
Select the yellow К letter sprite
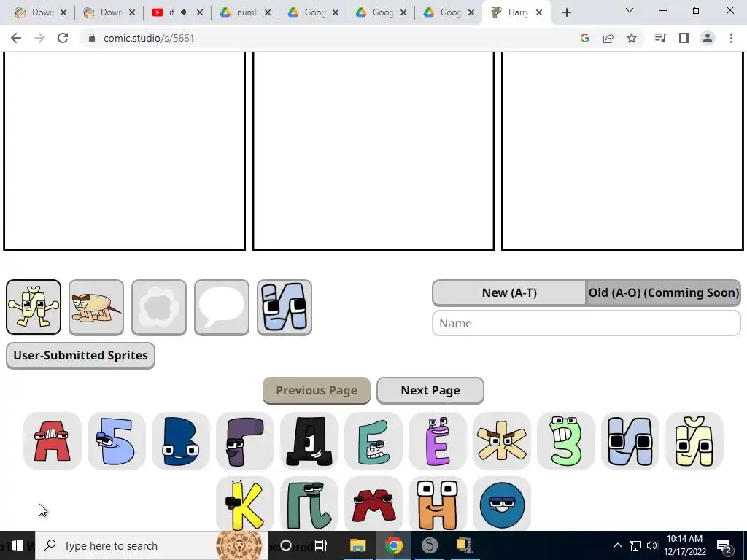245,504
